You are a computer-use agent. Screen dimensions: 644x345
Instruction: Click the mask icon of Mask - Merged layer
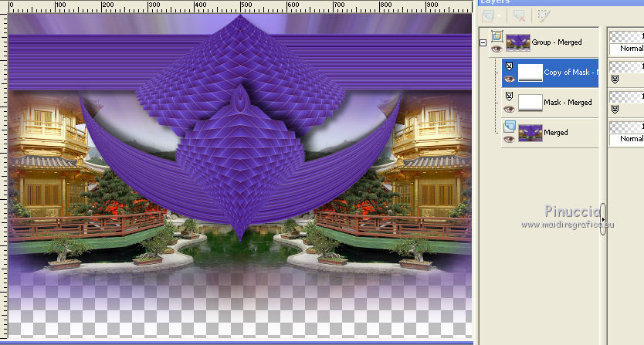tap(510, 96)
